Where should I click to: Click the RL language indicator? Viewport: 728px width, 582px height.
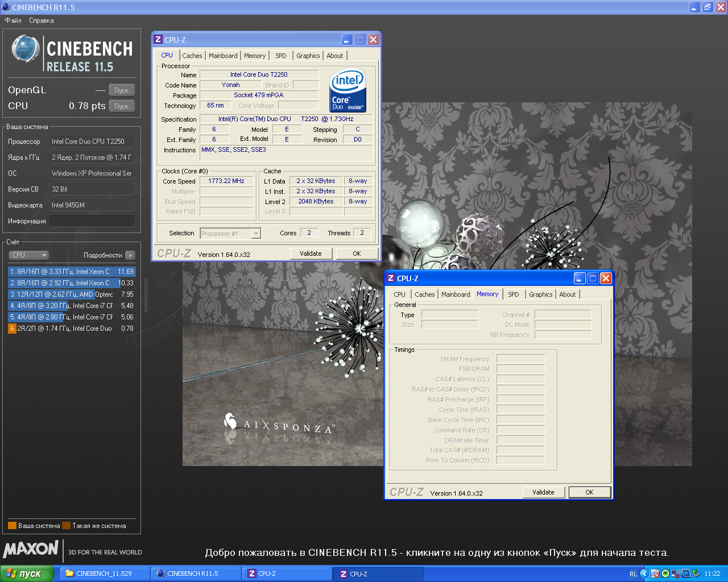click(633, 574)
